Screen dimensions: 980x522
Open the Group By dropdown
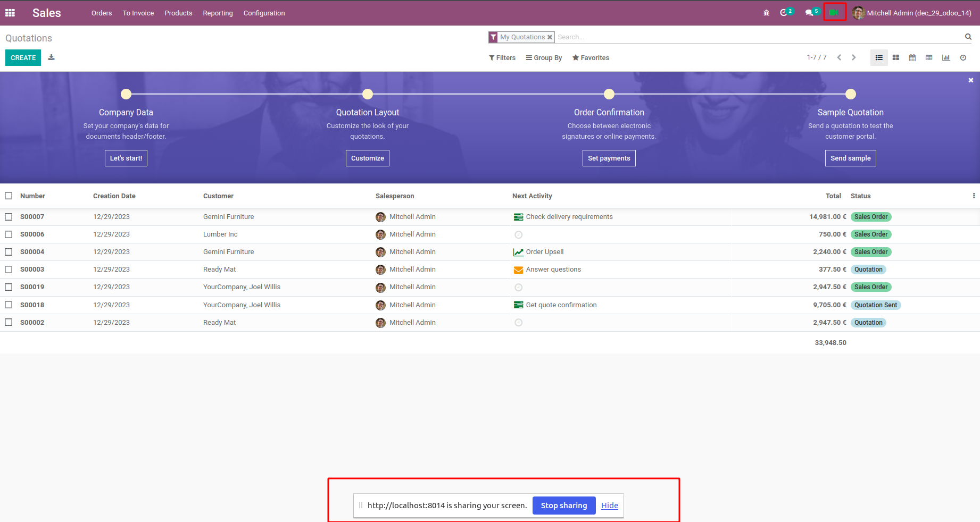pyautogui.click(x=544, y=57)
